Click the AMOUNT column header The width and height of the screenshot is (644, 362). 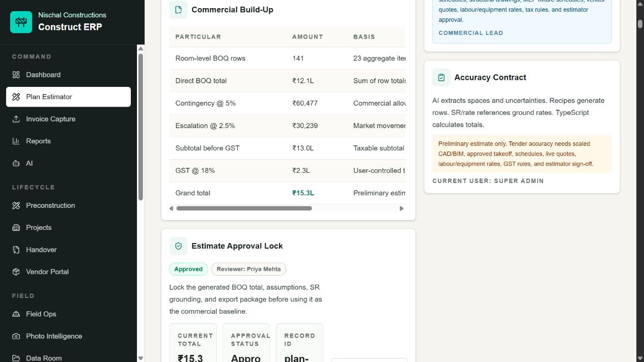307,37
